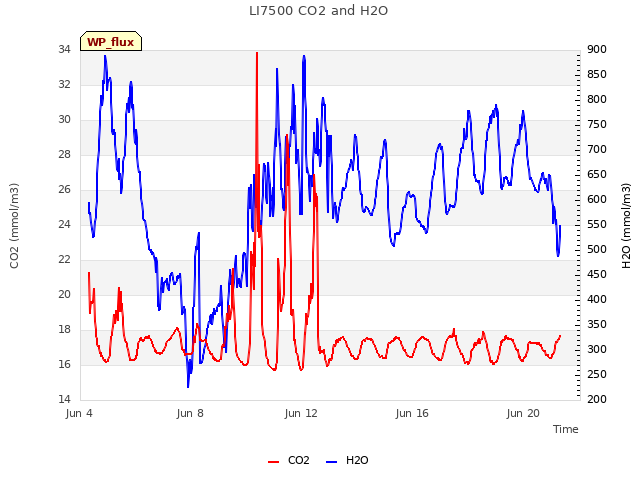Image resolution: width=640 pixels, height=480 pixels.
Task: Click the 500 tick on H2O axis
Action: pyautogui.click(x=597, y=249)
